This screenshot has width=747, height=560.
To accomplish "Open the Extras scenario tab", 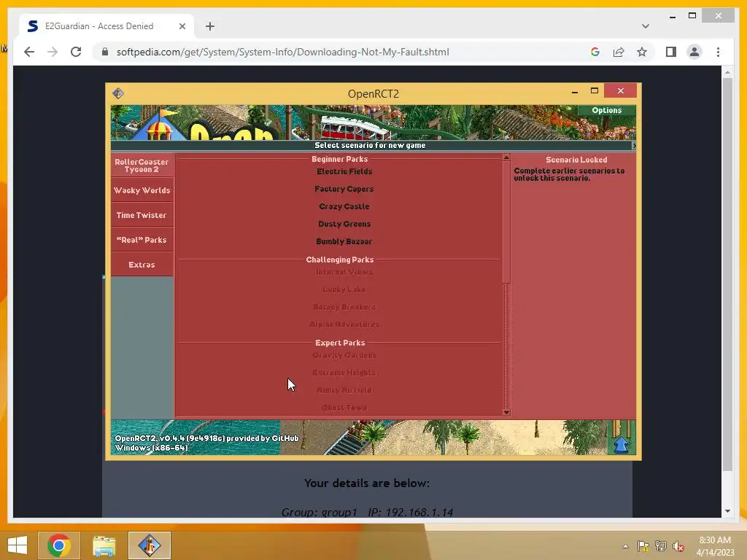I will pos(142,264).
